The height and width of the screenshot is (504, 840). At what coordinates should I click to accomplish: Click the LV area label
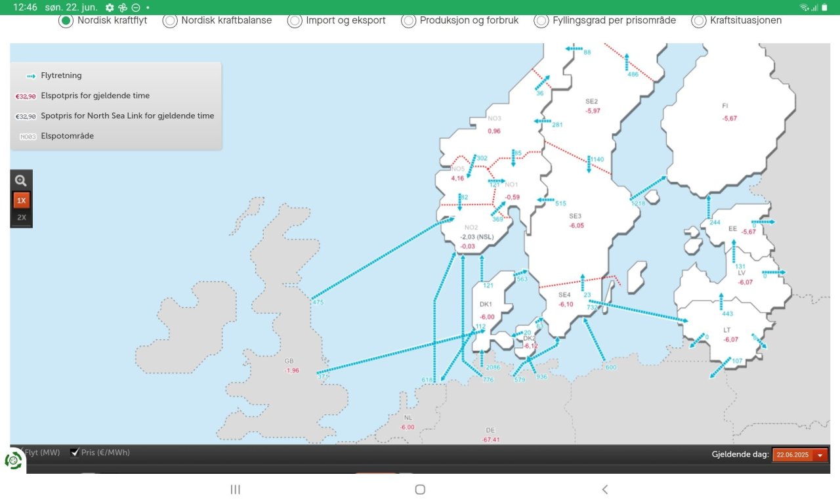(742, 273)
